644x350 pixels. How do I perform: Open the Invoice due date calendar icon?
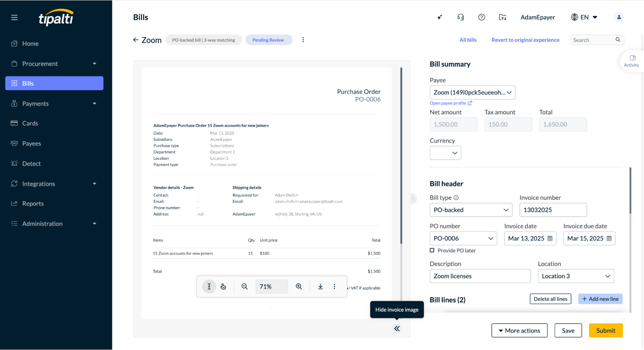[609, 238]
